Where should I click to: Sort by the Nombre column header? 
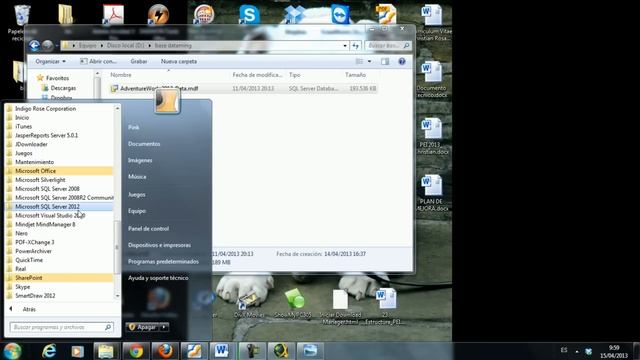coord(121,75)
